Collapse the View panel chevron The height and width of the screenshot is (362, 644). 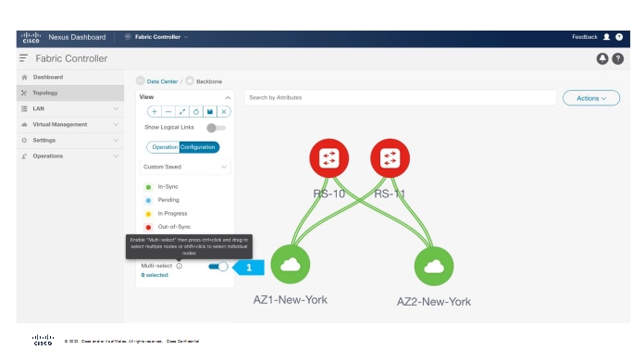(228, 97)
